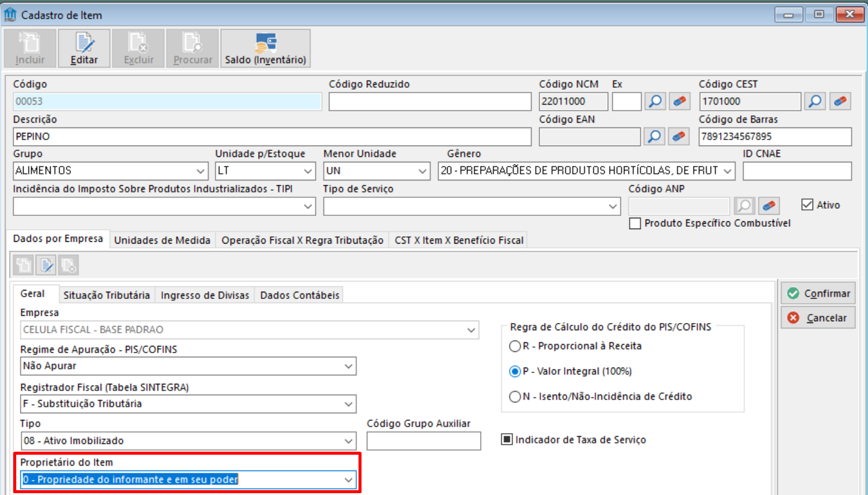Select the Geral sub-tab

(x=32, y=294)
